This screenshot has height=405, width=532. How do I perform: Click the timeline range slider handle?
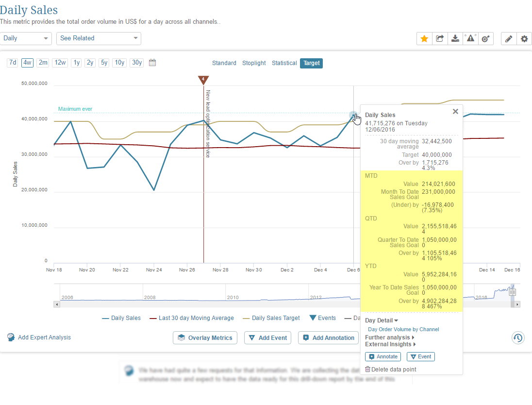click(x=512, y=292)
